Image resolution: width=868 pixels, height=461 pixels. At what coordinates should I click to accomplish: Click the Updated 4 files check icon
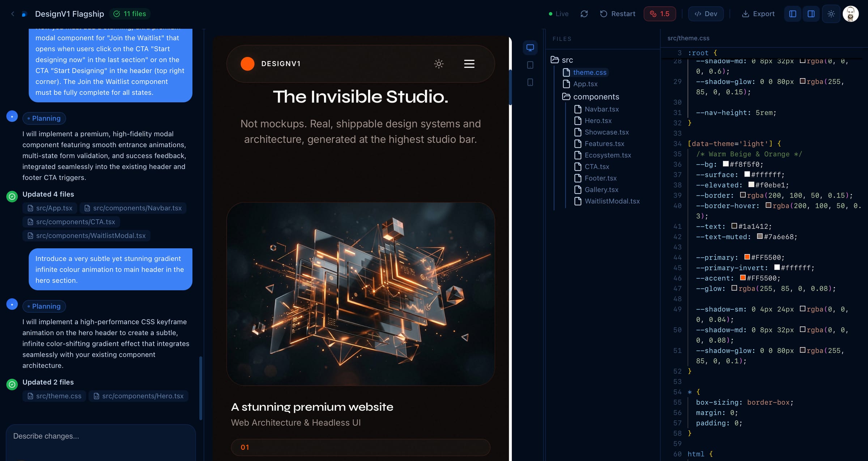(12, 196)
